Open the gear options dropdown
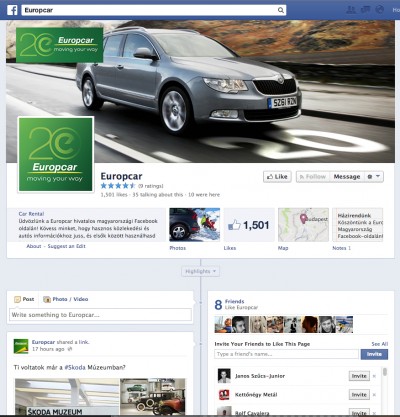Viewport: 400px width, 417px height. [374, 177]
